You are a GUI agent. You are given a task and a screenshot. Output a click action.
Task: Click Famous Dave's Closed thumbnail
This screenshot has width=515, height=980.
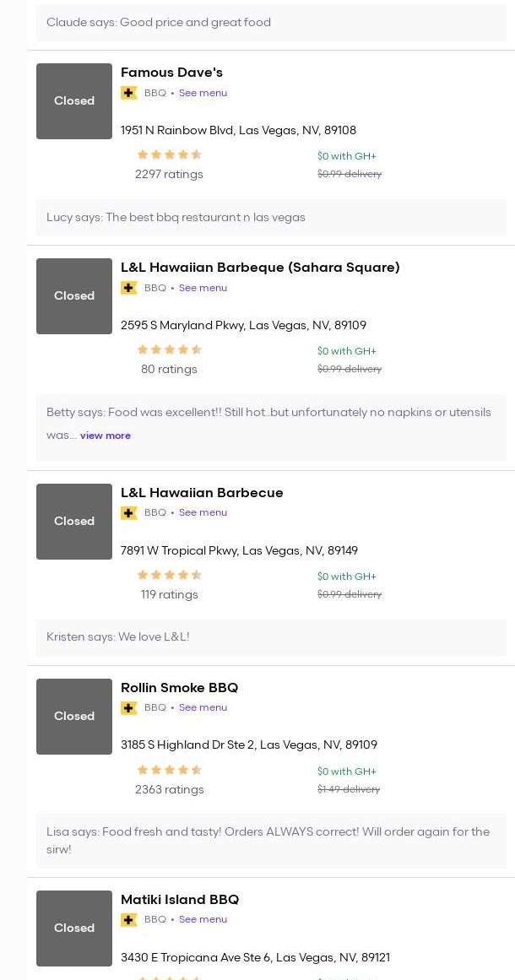pos(74,101)
